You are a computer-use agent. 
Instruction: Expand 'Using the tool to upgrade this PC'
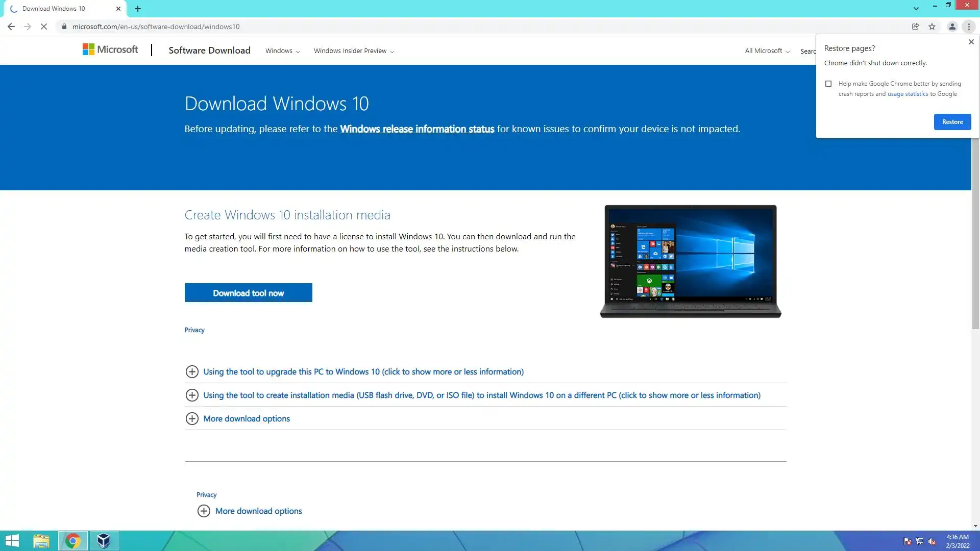tap(363, 371)
